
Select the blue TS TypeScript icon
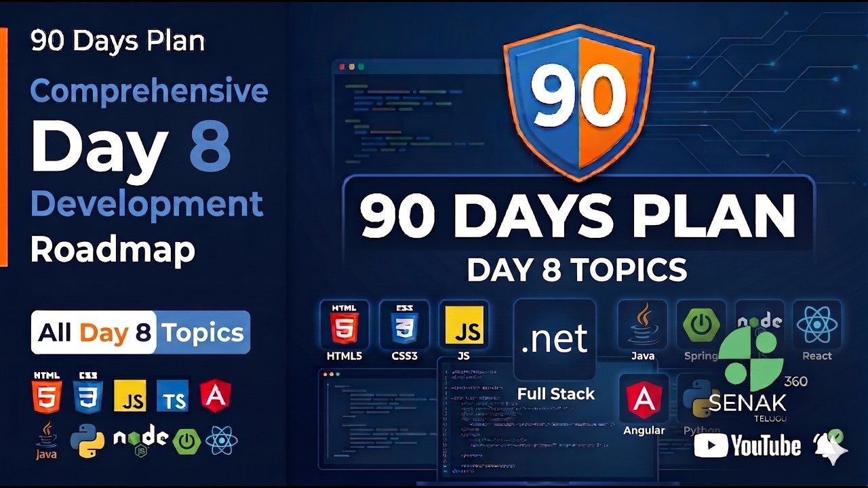pyautogui.click(x=172, y=396)
